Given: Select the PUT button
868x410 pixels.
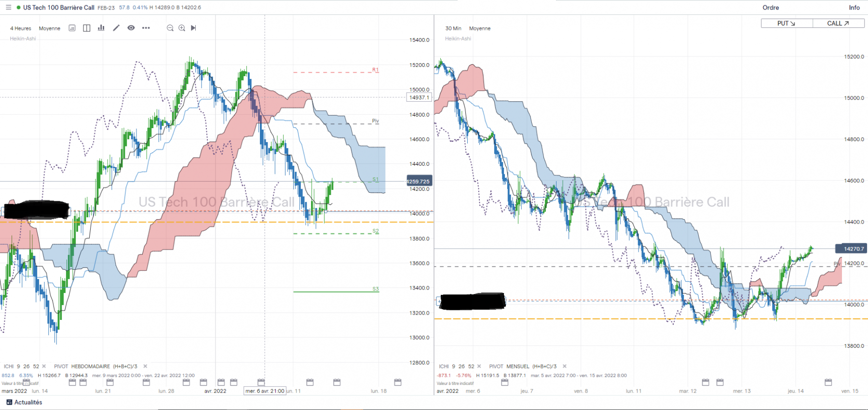Looking at the screenshot, I should (x=787, y=23).
